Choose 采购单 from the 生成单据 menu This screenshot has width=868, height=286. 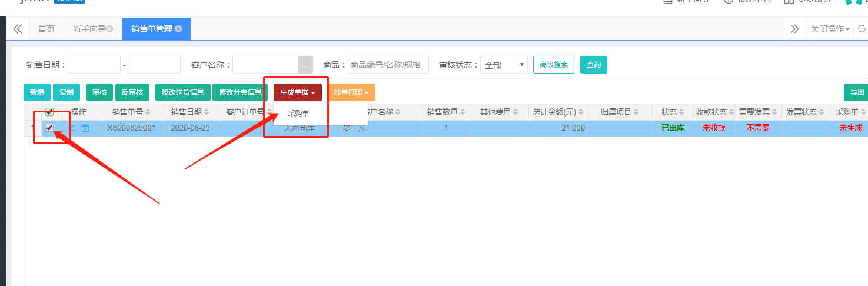point(298,114)
